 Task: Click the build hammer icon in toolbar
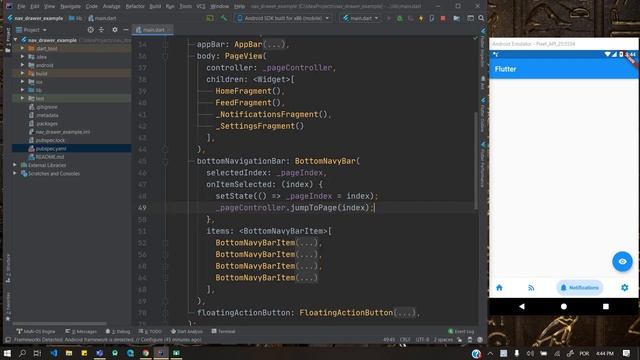(x=224, y=18)
